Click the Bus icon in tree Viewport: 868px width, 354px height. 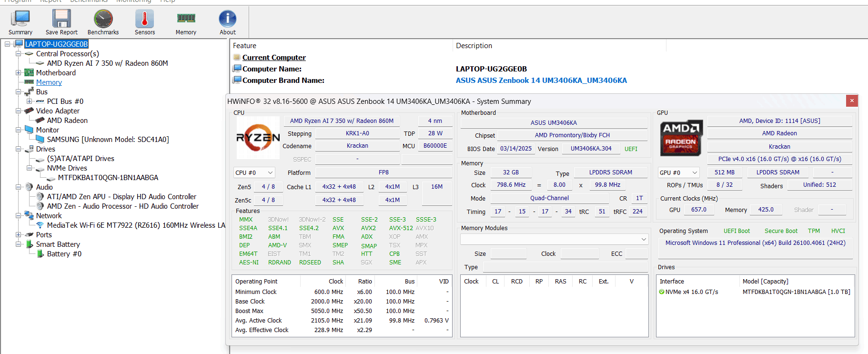tap(29, 91)
